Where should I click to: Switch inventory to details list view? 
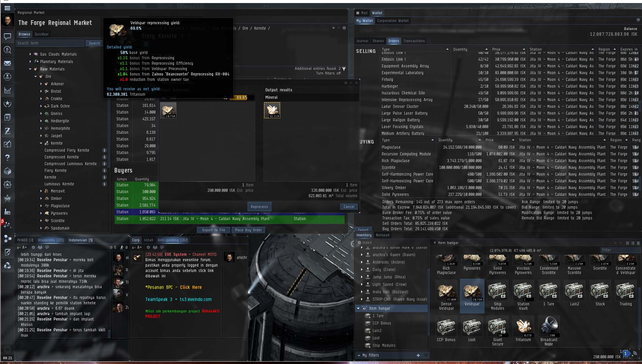coord(633,243)
